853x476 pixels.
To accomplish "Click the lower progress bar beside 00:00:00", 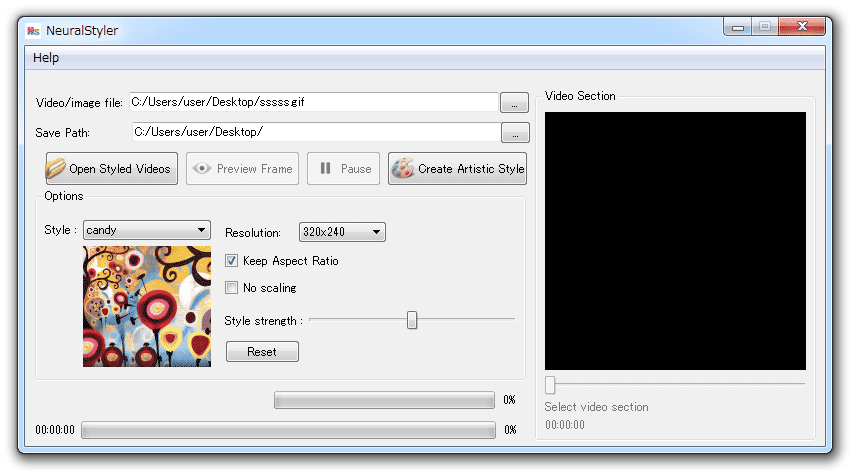I will [x=288, y=430].
